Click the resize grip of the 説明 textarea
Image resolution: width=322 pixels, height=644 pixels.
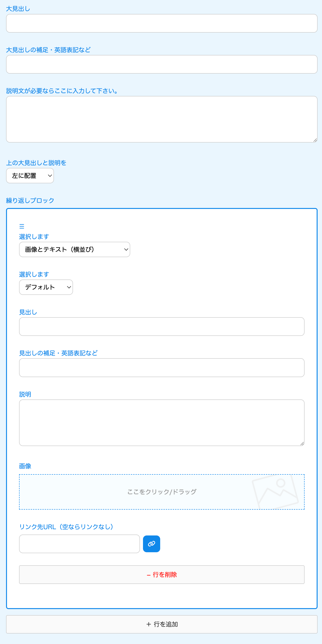click(302, 443)
